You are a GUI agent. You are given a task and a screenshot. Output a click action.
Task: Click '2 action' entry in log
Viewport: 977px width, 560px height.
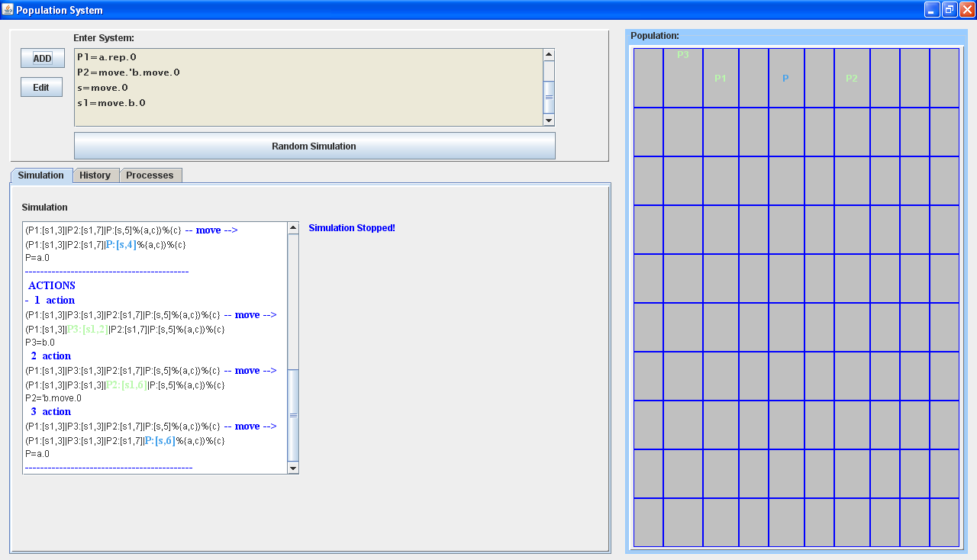(51, 356)
